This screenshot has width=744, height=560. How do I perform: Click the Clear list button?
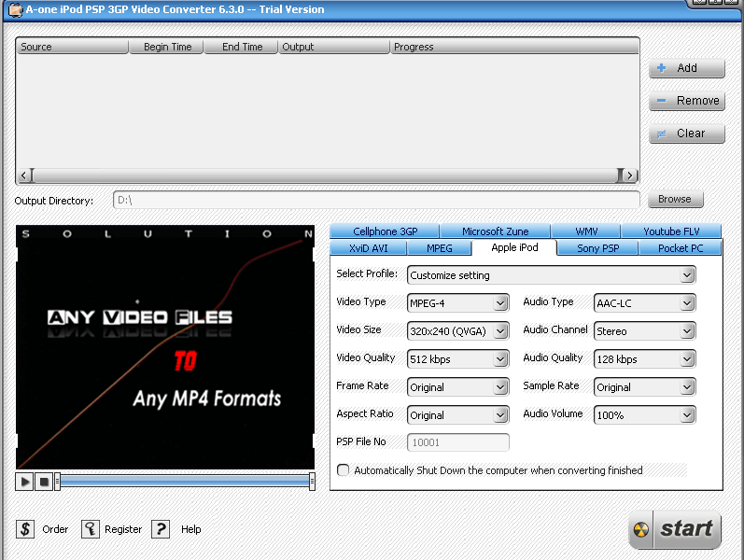pos(686,133)
